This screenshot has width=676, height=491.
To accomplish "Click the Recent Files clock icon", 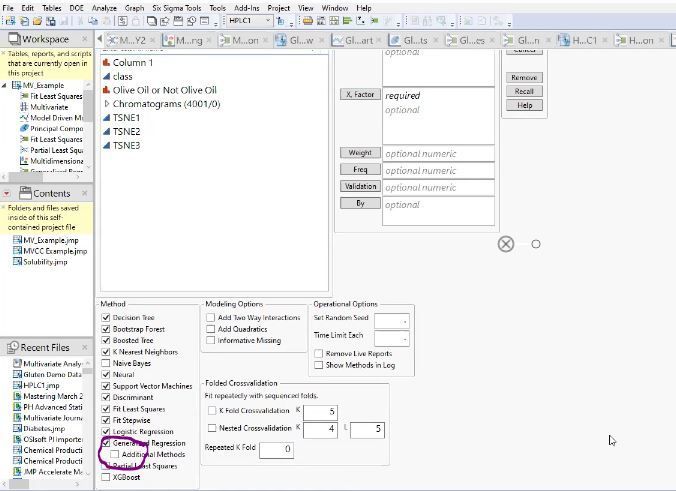I will tap(13, 347).
